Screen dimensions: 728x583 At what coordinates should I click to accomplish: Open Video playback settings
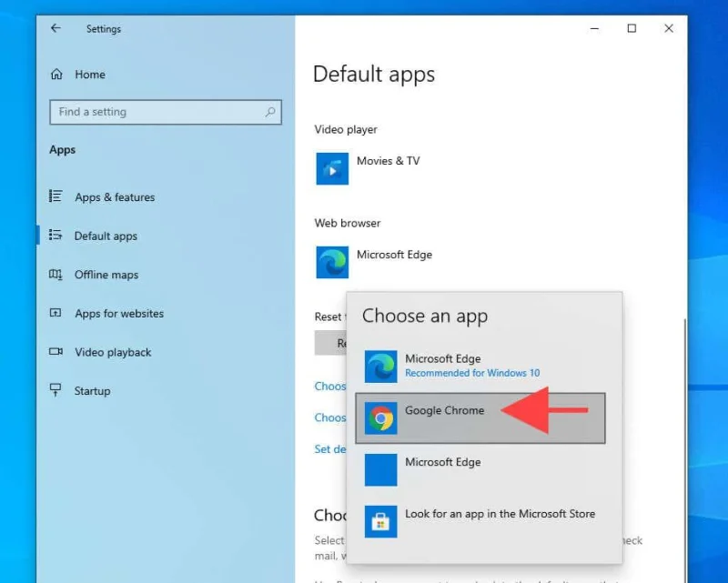pyautogui.click(x=113, y=352)
